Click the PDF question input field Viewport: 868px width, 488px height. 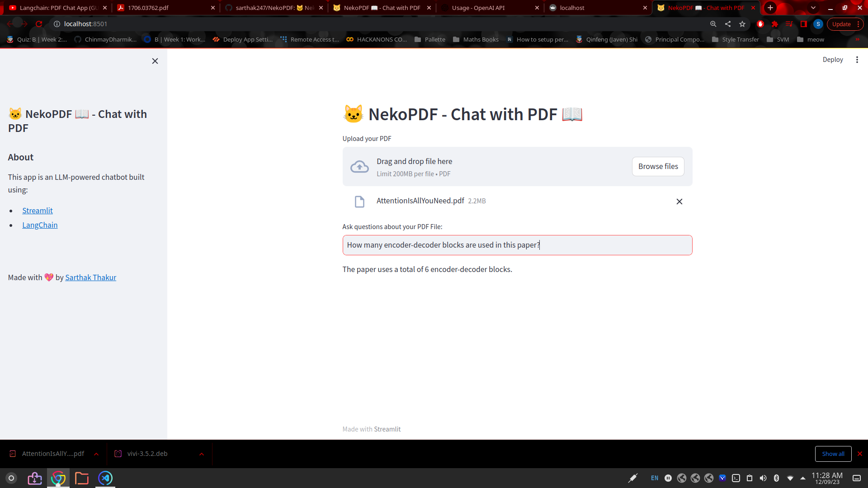pyautogui.click(x=517, y=245)
